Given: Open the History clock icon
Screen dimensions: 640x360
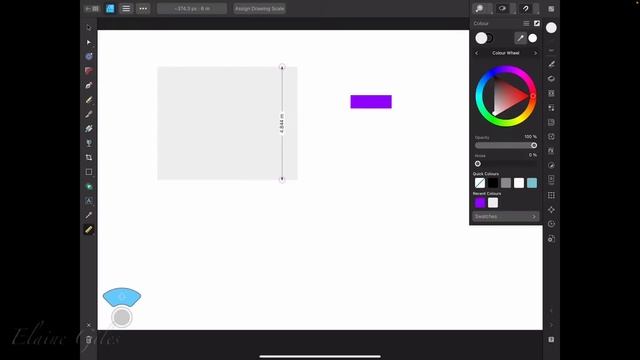Looking at the screenshot, I should tap(551, 224).
